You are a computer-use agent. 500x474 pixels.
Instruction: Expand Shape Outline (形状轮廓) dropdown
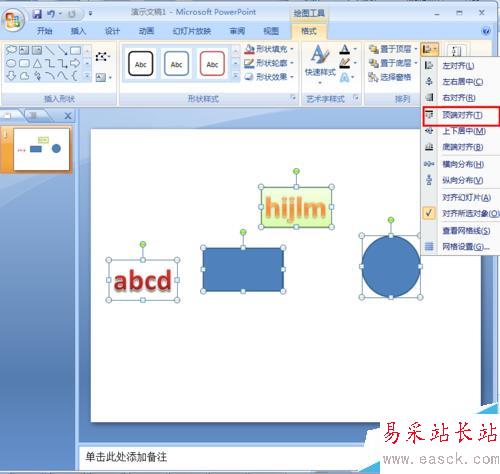pos(292,63)
